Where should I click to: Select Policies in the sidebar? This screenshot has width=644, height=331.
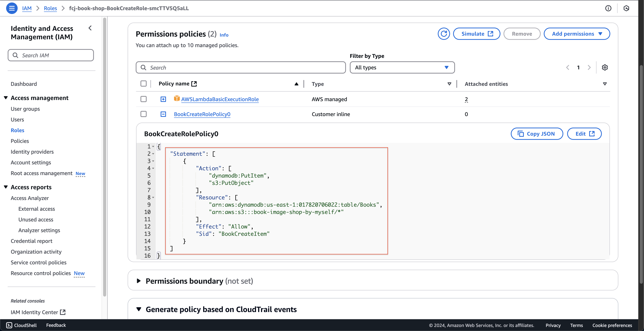[x=20, y=141]
